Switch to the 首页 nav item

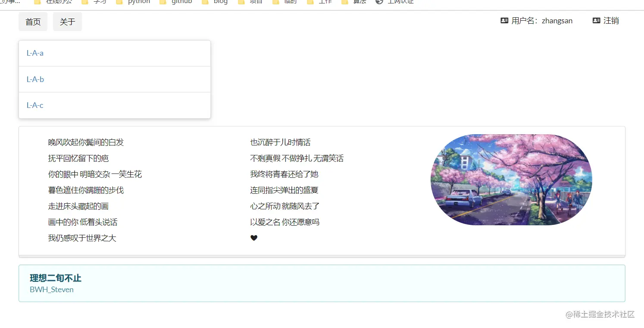pos(33,22)
